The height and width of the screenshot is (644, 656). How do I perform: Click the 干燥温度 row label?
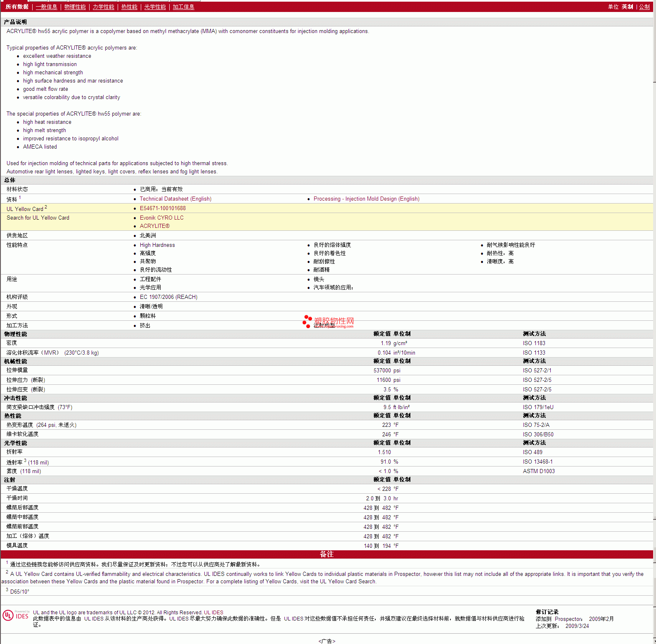coord(17,489)
